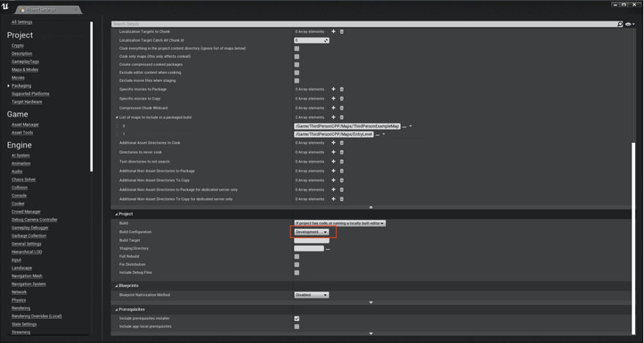644x343 pixels.
Task: Remove all maps from packaged build list
Action: pos(341,117)
